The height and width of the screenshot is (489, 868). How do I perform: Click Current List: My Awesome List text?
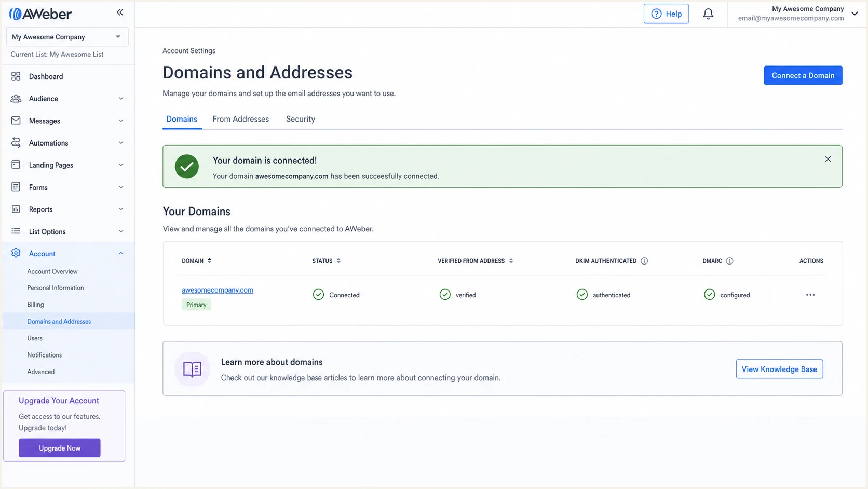[57, 54]
